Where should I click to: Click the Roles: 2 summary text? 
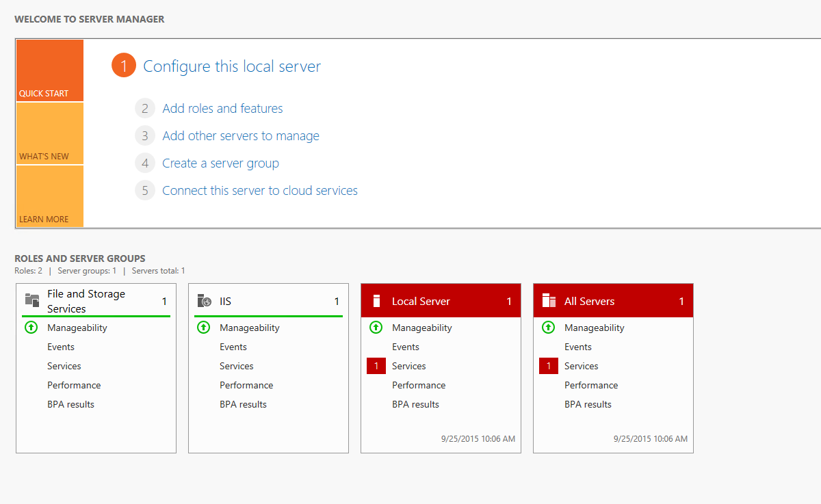(28, 271)
